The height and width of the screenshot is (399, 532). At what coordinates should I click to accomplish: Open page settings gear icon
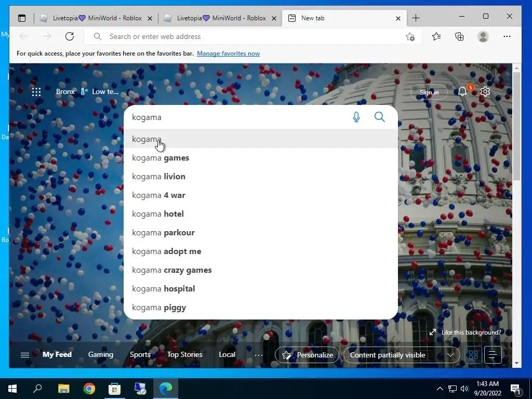coord(485,91)
